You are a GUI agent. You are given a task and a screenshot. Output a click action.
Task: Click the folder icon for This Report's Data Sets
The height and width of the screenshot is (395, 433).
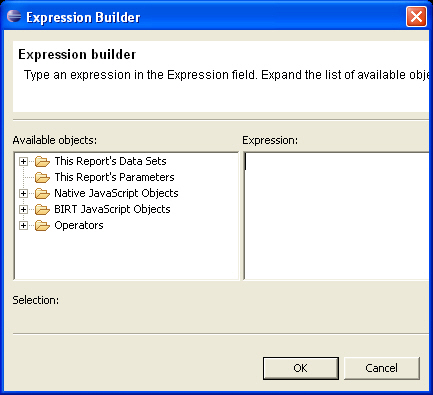click(x=42, y=161)
